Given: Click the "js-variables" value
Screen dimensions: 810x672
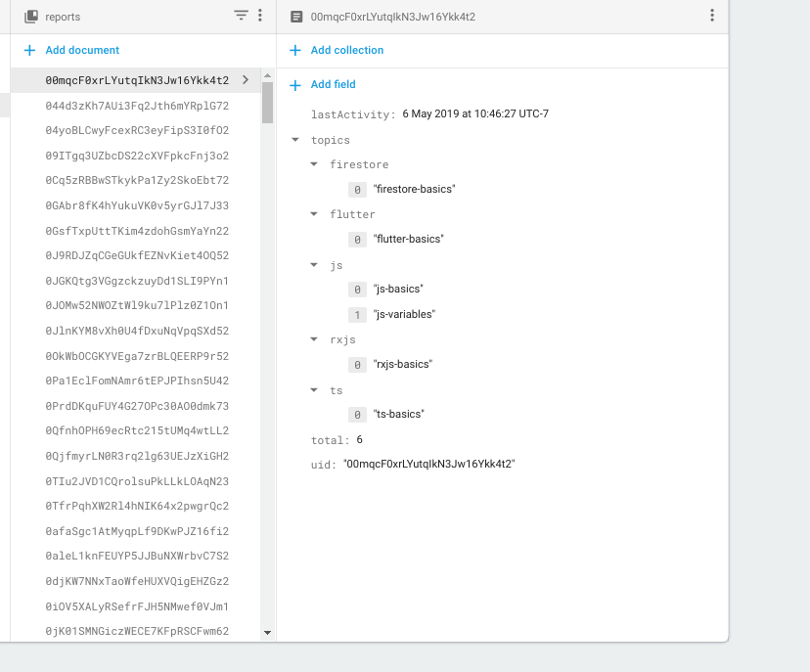Looking at the screenshot, I should pyautogui.click(x=404, y=314).
